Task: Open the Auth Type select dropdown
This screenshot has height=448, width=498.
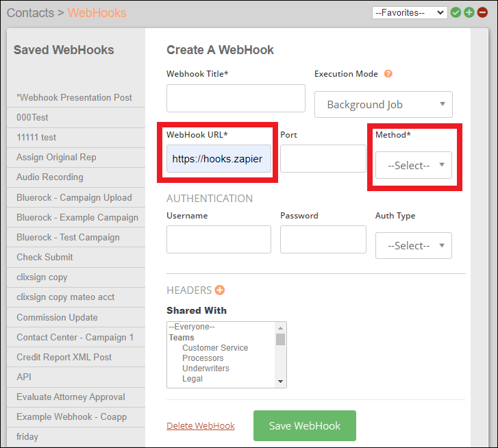Action: click(414, 245)
